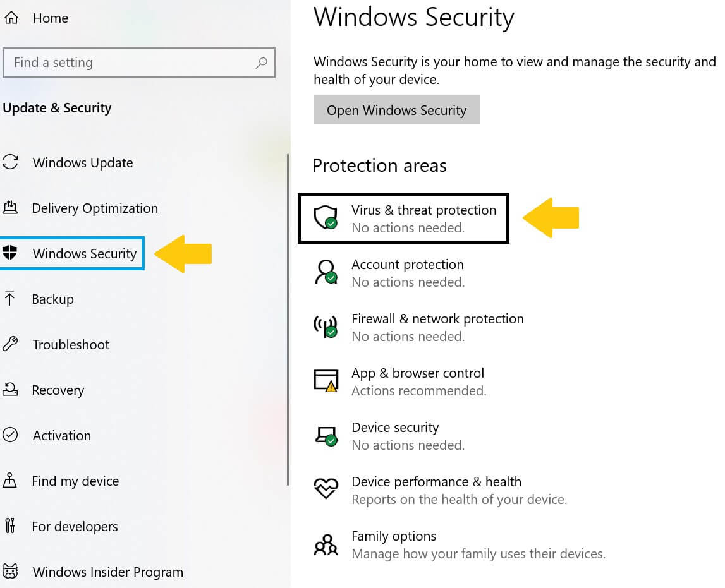Viewport: 725px width, 588px height.
Task: Select Activation in the navigation pane
Action: (61, 435)
